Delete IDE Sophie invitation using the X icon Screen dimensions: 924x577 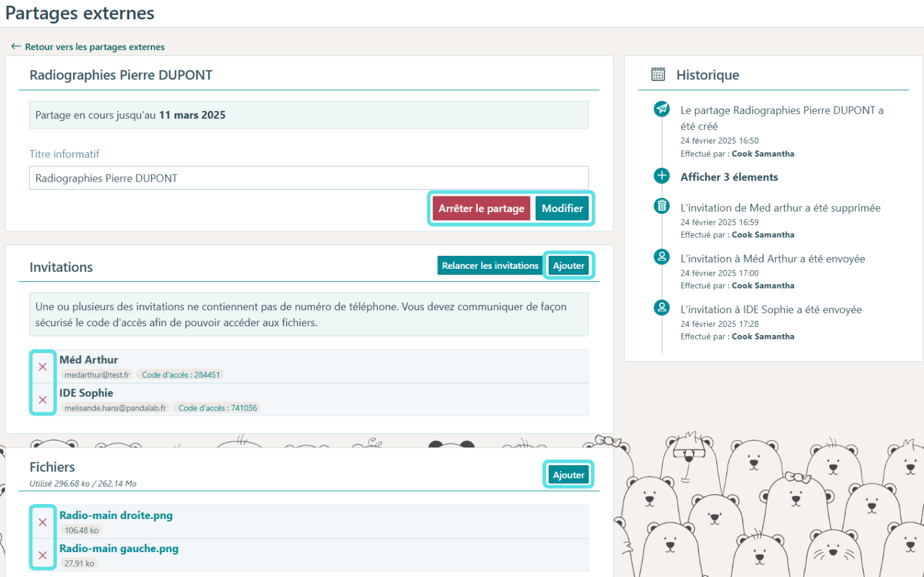42,400
